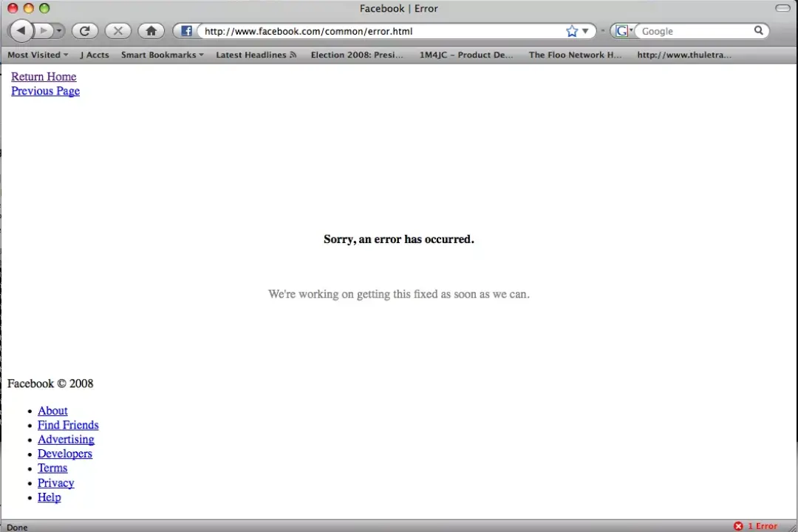
Task: Click the Facebook favicon in the address bar
Action: coord(186,30)
